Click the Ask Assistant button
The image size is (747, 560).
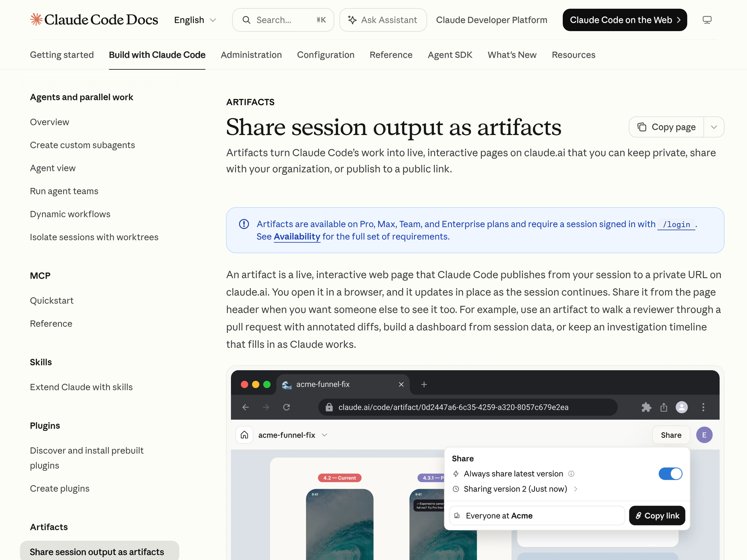(x=383, y=20)
